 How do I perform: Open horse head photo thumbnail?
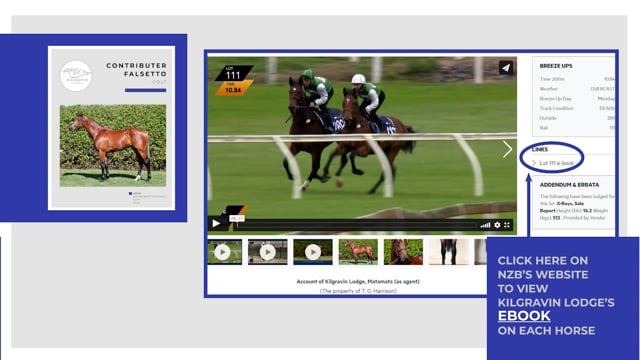click(x=403, y=252)
